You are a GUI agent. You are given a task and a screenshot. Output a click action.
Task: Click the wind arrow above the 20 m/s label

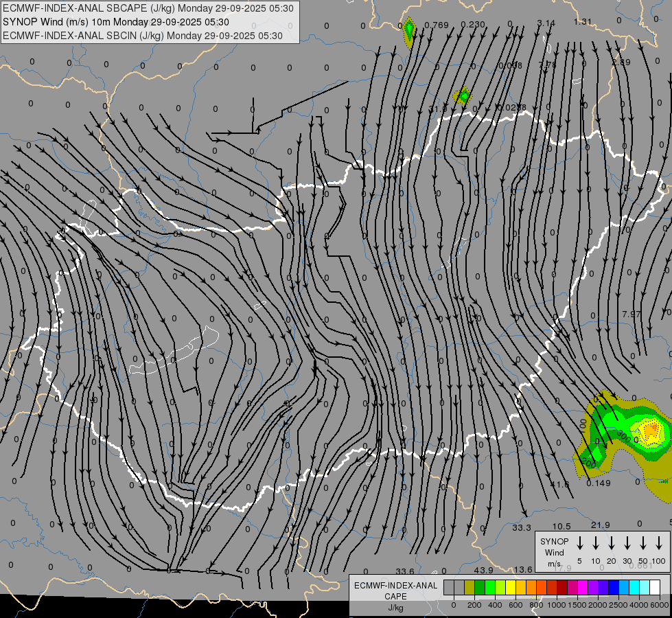[x=612, y=543]
